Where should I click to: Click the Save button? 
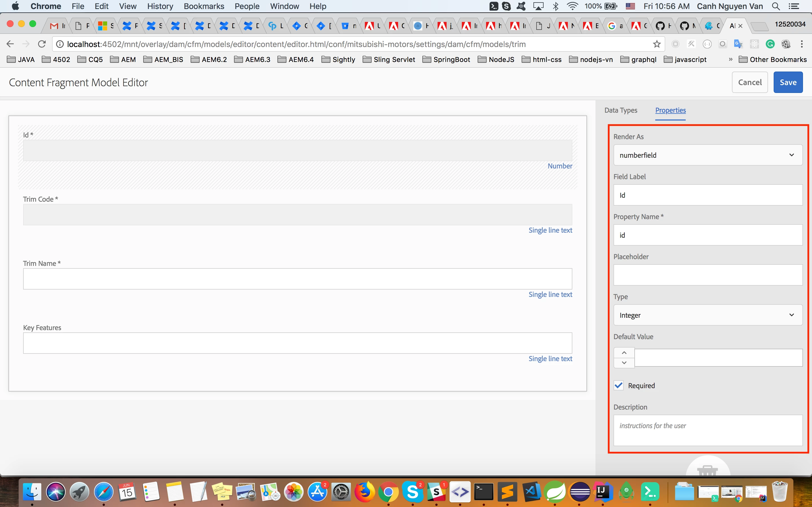click(x=787, y=83)
